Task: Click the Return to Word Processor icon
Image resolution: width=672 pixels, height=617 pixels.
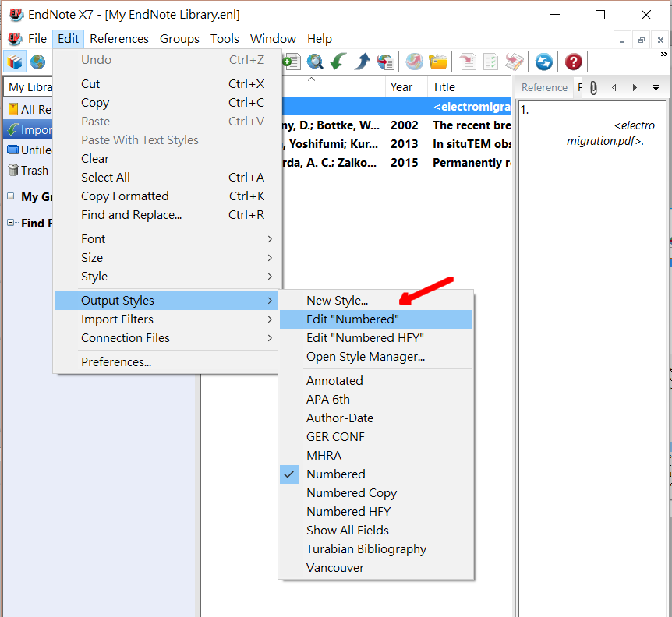Action: tap(515, 62)
